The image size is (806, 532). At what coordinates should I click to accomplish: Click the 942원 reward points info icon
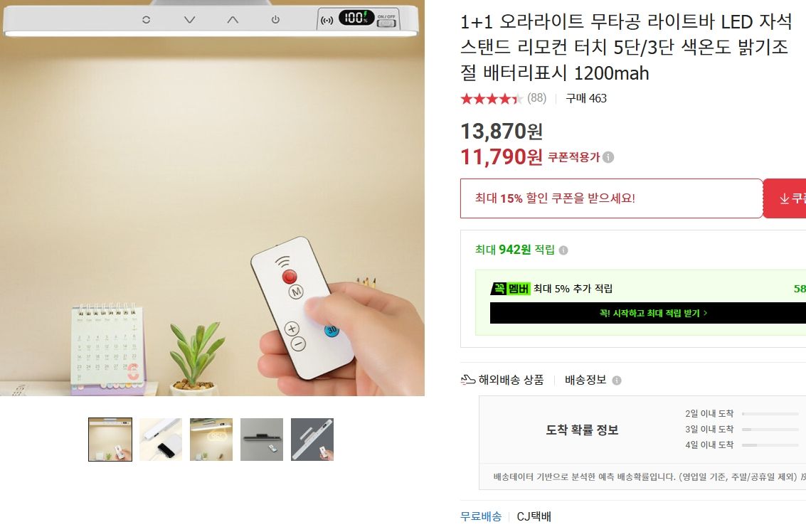563,250
